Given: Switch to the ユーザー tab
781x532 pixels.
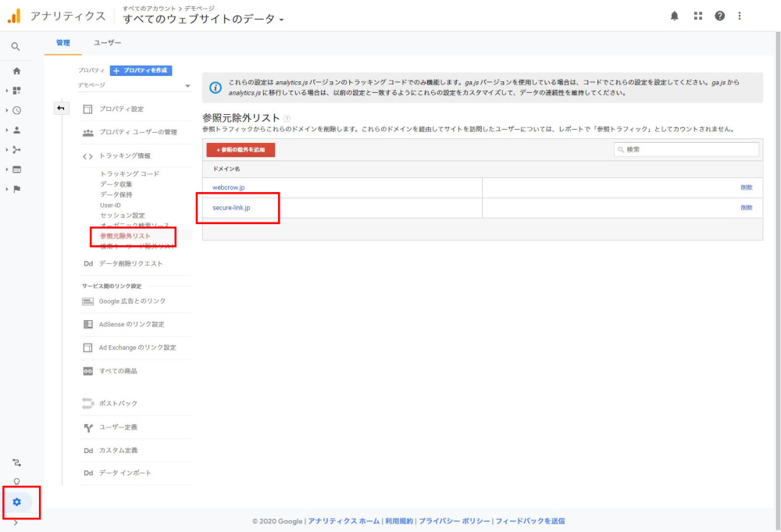Looking at the screenshot, I should coord(108,43).
